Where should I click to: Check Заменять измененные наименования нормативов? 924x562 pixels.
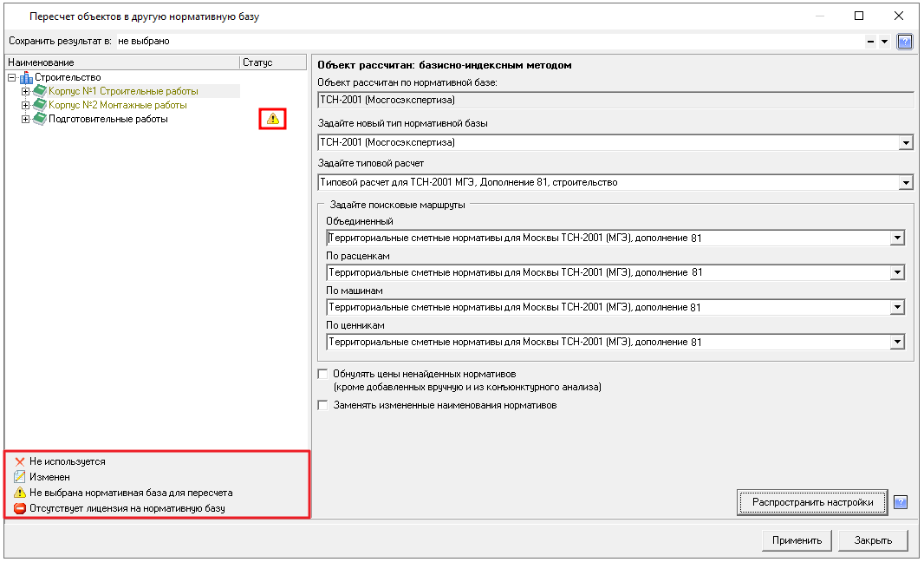(x=323, y=405)
